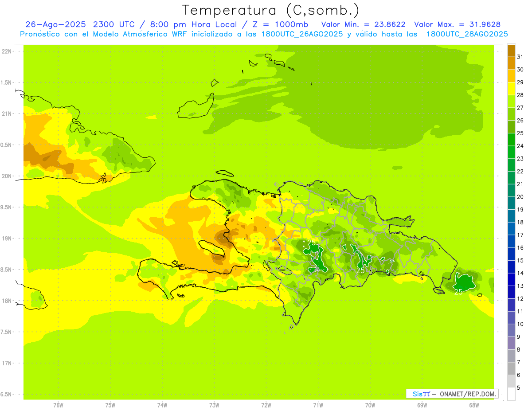Screen dimensions: 532x411
Task: Click the legend scale label '11'
Action: click(520, 311)
